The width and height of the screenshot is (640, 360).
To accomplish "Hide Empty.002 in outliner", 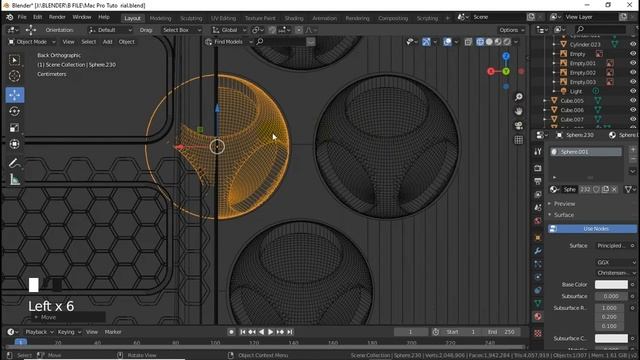I will tap(633, 72).
